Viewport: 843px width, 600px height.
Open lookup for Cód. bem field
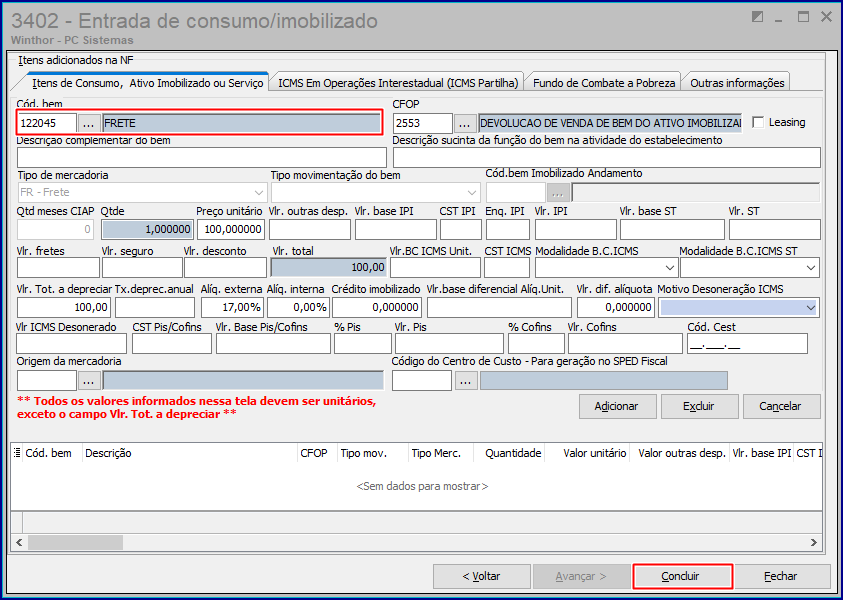(89, 123)
